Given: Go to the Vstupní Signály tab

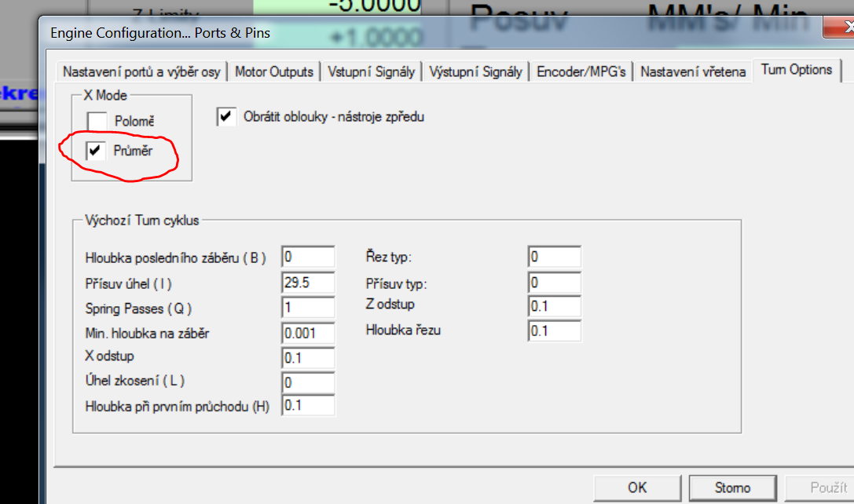Looking at the screenshot, I should [371, 71].
